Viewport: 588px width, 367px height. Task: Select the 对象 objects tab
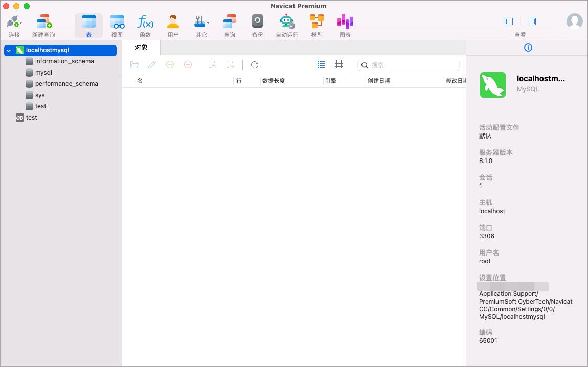point(141,48)
